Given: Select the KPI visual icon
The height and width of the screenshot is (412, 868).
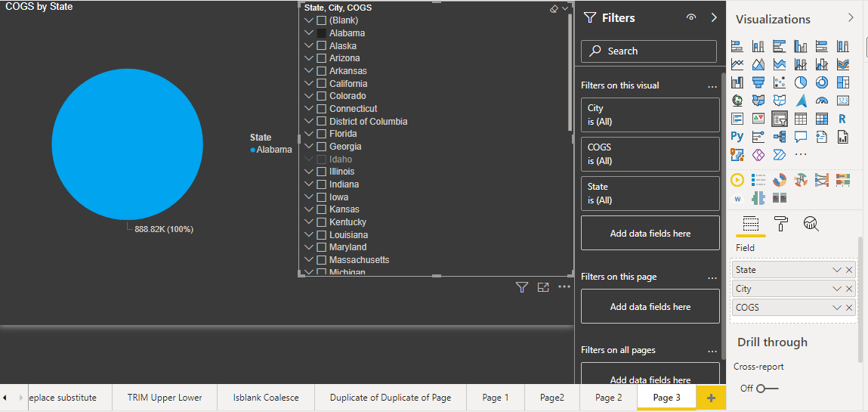Looking at the screenshot, I should point(758,119).
